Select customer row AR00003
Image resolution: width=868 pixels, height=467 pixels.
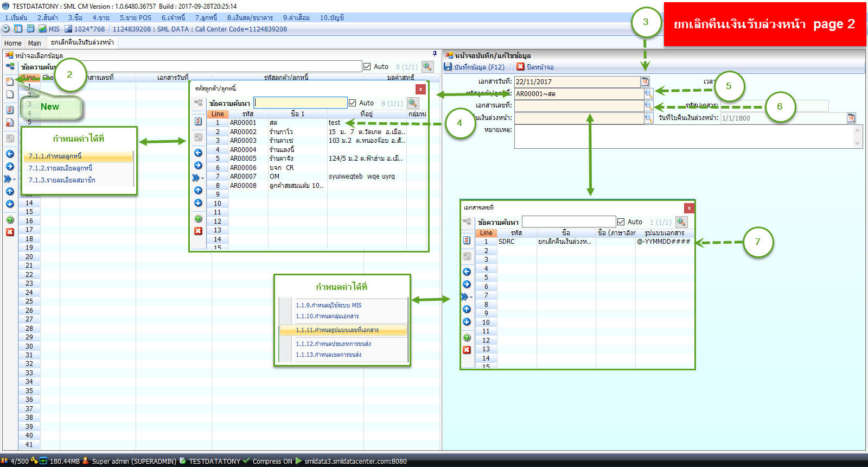point(316,141)
